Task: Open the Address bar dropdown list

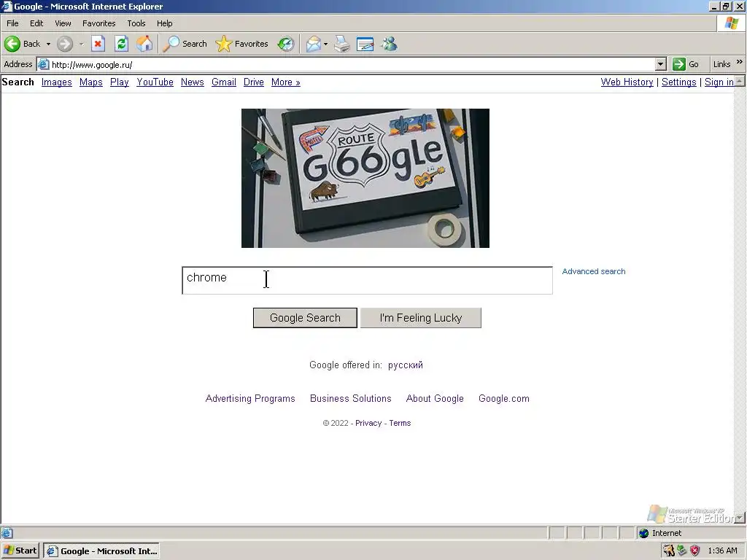Action: [x=660, y=64]
